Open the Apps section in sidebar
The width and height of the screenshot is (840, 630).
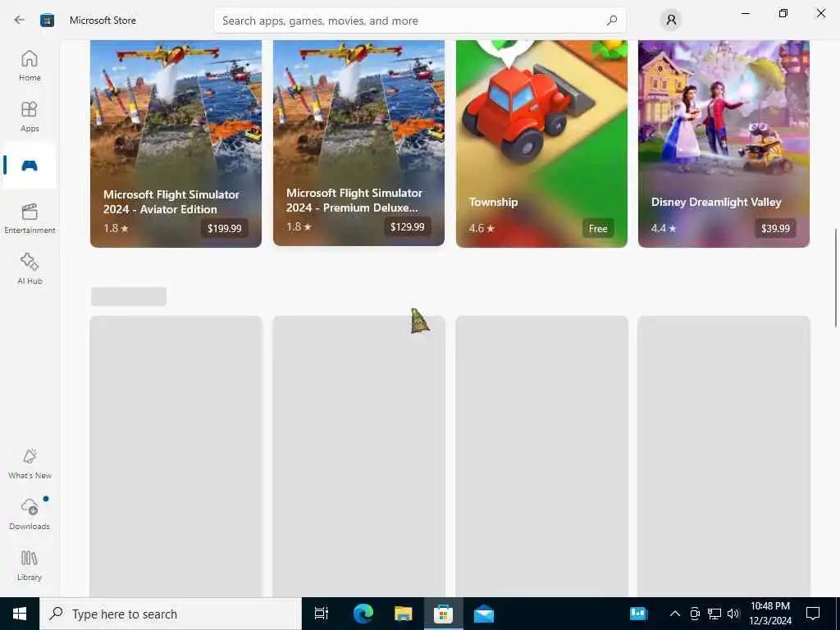[x=30, y=116]
